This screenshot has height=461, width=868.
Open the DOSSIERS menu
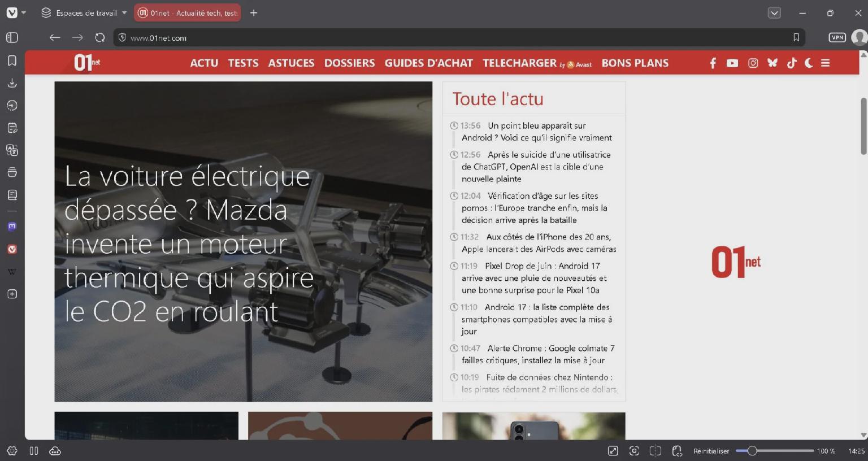click(x=350, y=63)
